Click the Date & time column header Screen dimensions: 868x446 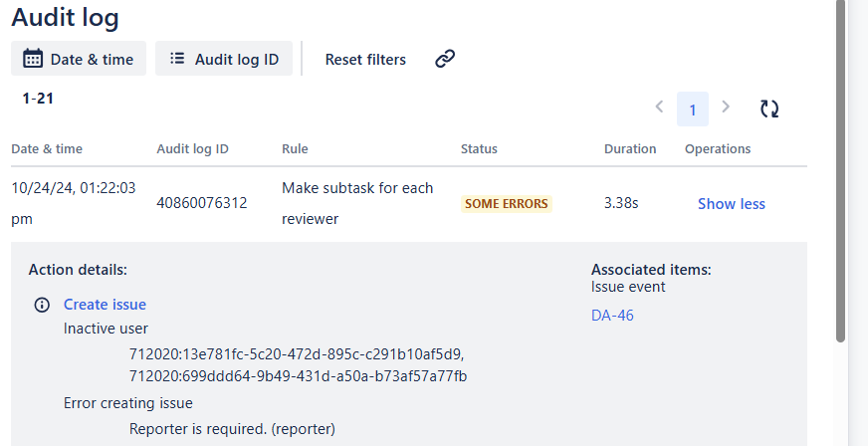47,149
